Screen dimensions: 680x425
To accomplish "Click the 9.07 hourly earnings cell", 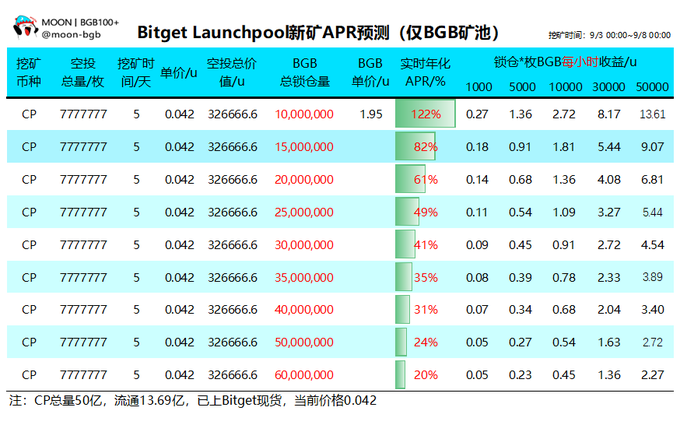I will (x=652, y=147).
